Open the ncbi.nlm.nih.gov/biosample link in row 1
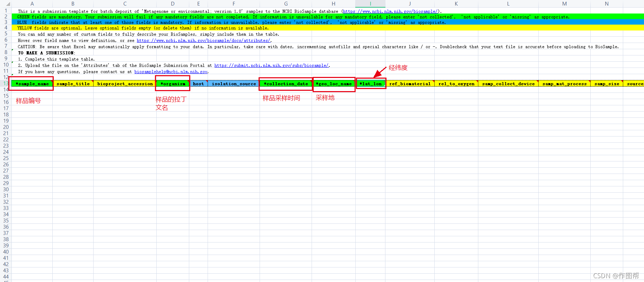The image size is (644, 282). (x=391, y=11)
